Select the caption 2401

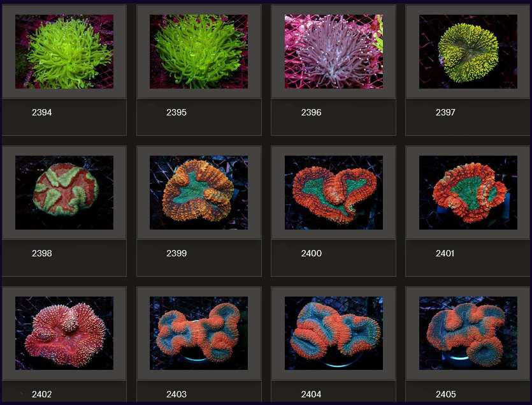[x=445, y=253]
